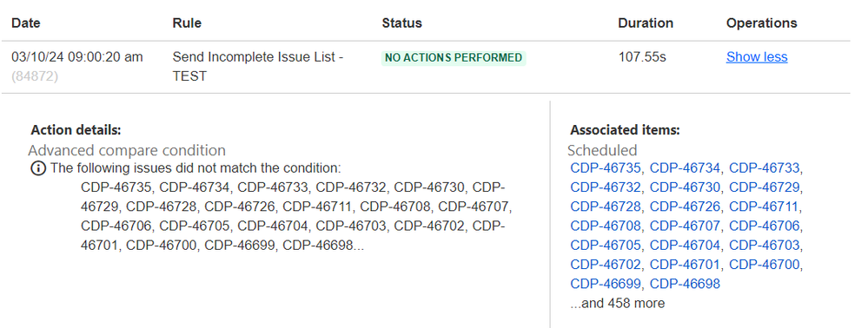The width and height of the screenshot is (868, 328).
Task: Open associated issue CDP-46711
Action: click(x=764, y=207)
